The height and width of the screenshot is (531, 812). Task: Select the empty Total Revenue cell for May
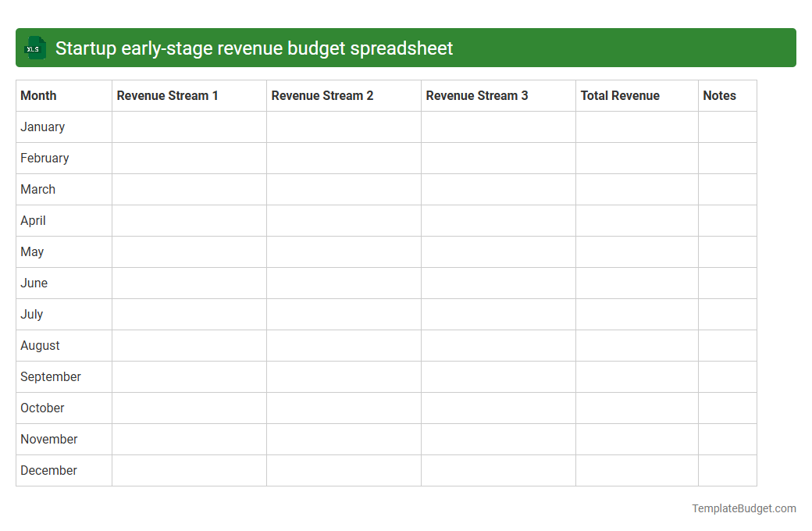[636, 251]
